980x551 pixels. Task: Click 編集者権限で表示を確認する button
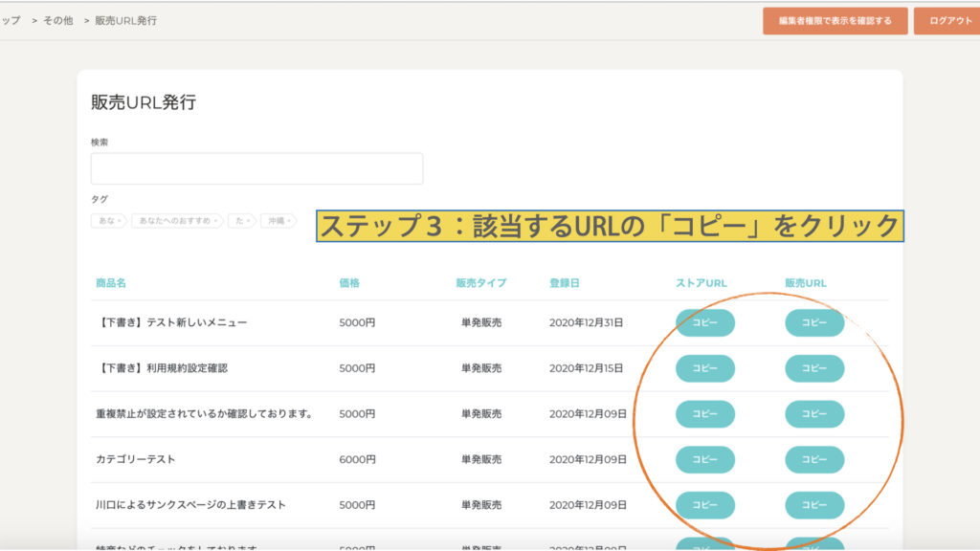pos(835,21)
